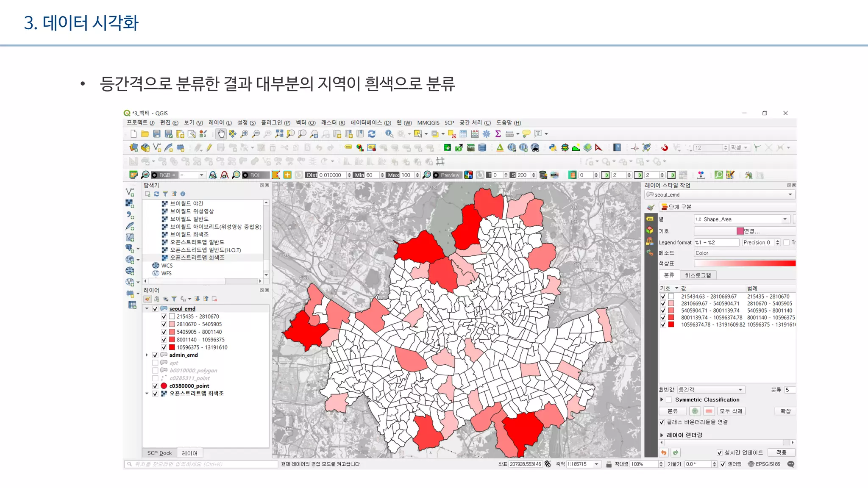Open the 프로젝트 menu
Viewport: 868px width, 488px height.
(140, 123)
